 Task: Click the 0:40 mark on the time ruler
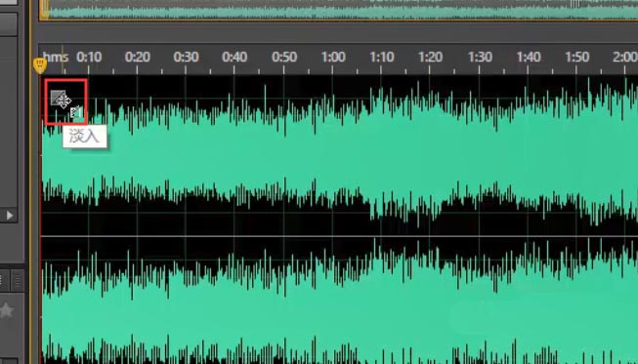(x=234, y=57)
